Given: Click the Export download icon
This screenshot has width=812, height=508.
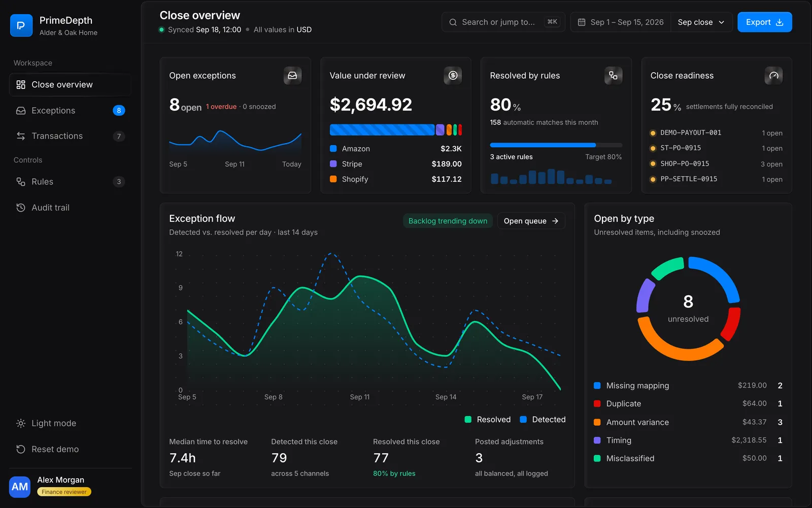Looking at the screenshot, I should pyautogui.click(x=780, y=22).
